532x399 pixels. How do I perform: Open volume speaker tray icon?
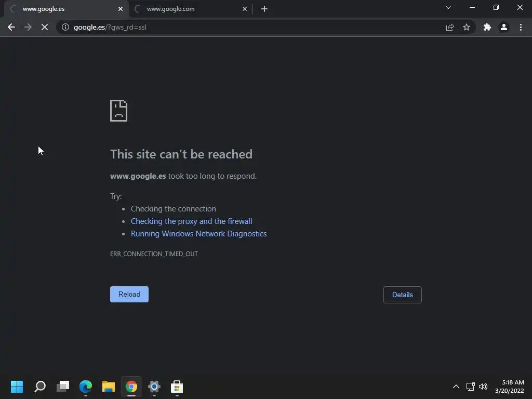coord(483,387)
